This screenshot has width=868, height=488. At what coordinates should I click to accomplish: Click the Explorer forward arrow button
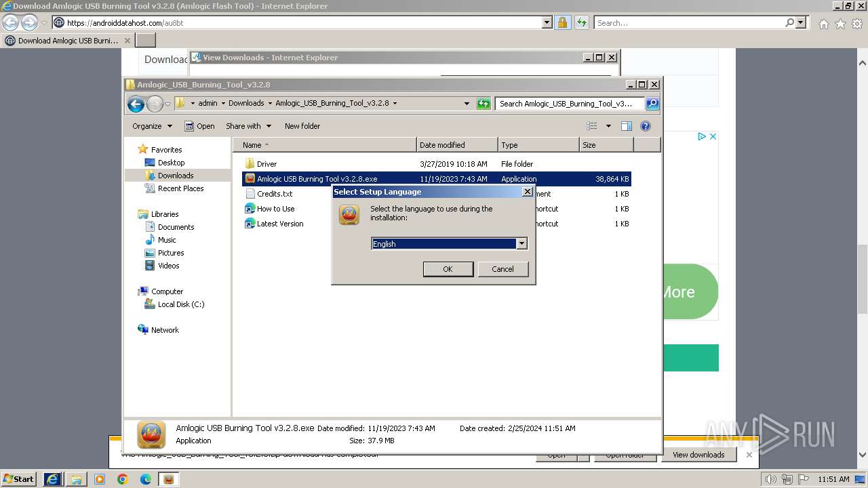click(x=155, y=104)
